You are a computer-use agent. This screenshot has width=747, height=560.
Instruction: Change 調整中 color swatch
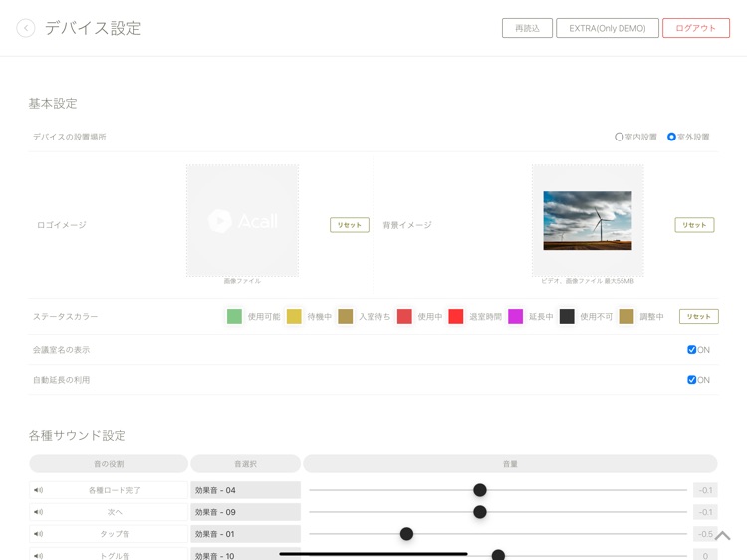626,317
